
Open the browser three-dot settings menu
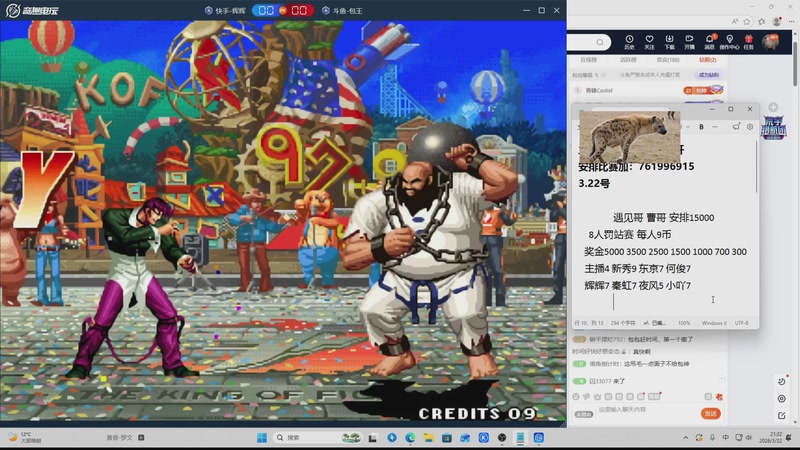[x=791, y=21]
